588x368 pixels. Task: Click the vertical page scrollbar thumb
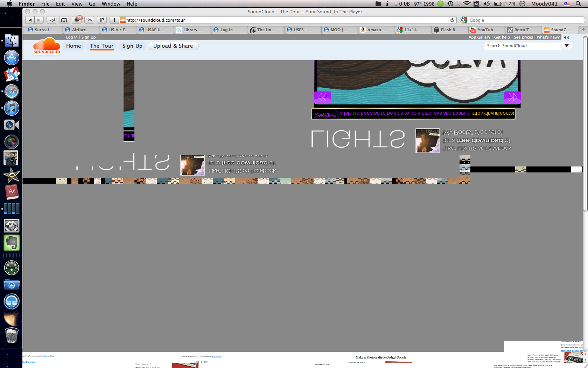(x=585, y=124)
